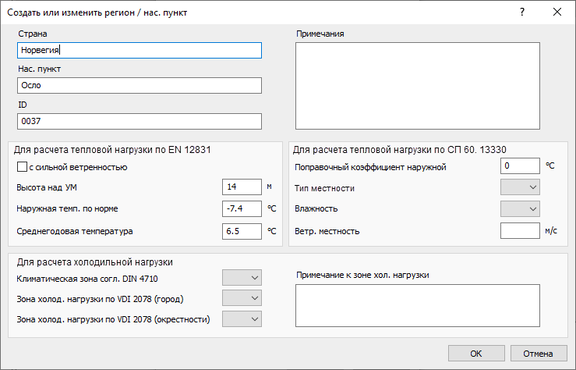This screenshot has height=370, width=576.
Task: Click the Нас. пункт field with Осло
Action: tap(139, 85)
